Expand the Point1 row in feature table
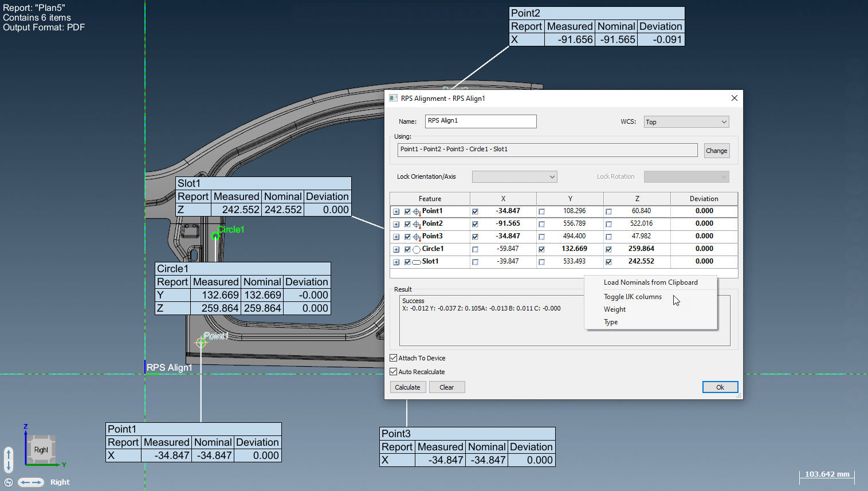 (396, 211)
